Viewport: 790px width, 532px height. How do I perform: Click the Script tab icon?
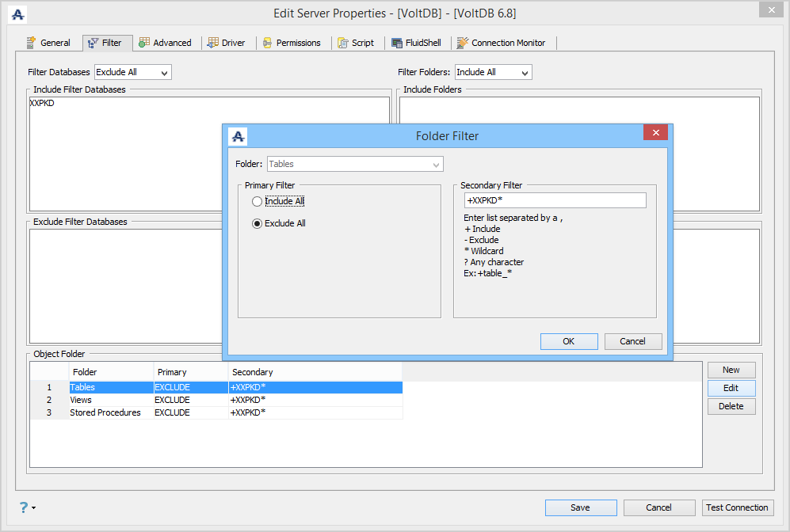pos(342,43)
